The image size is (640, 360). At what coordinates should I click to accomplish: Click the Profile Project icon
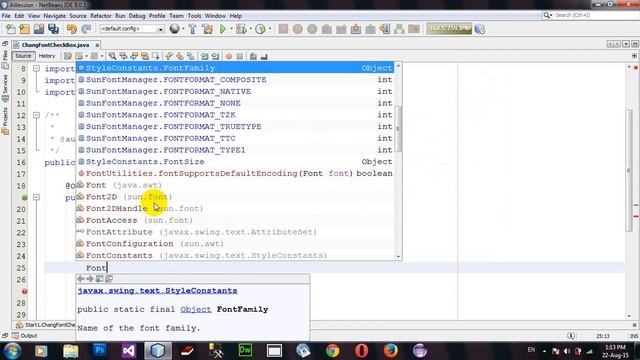coord(260,29)
